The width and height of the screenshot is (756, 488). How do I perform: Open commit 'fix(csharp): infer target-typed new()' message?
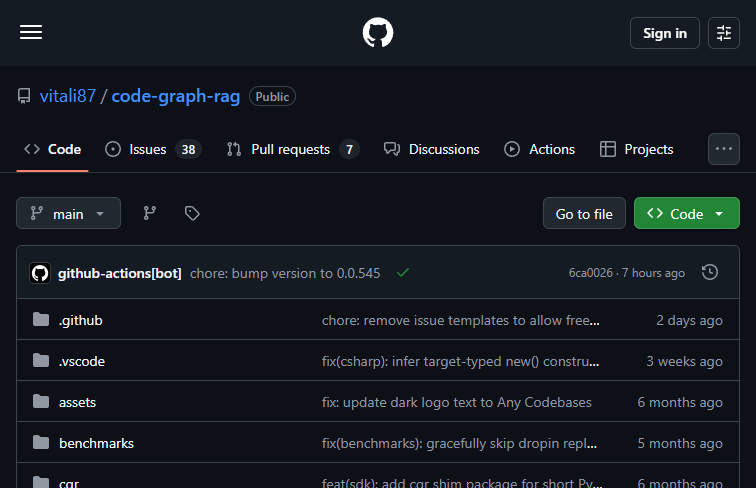click(460, 361)
